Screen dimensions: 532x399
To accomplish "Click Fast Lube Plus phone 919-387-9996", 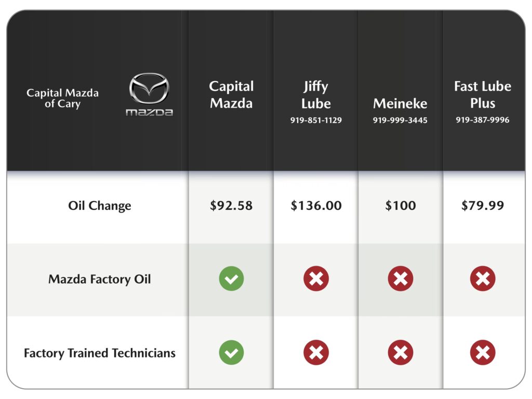I will click(483, 120).
